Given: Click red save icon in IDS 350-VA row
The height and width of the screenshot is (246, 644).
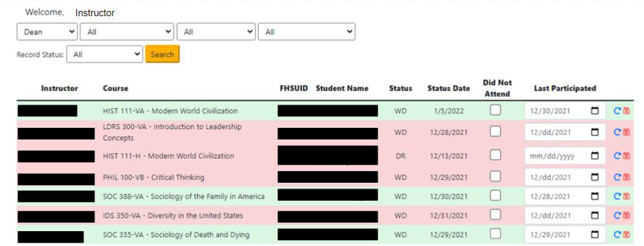Looking at the screenshot, I should (627, 216).
